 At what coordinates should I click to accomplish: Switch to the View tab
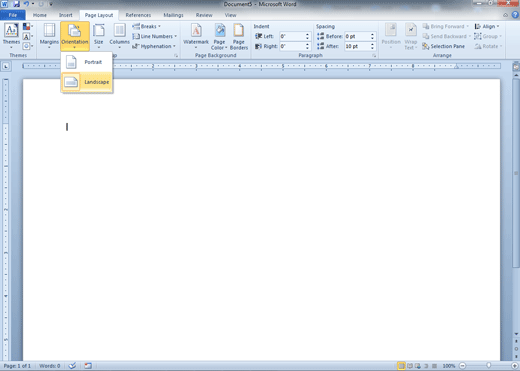point(230,15)
